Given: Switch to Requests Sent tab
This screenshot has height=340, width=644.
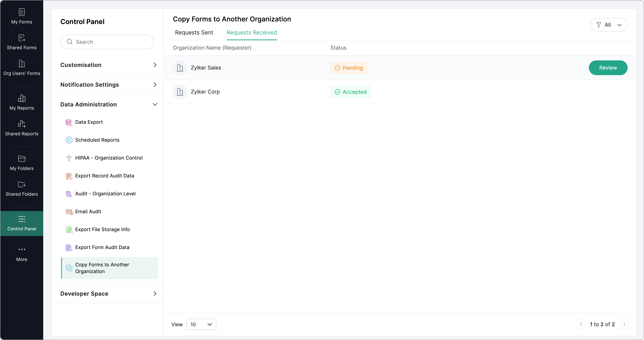Looking at the screenshot, I should pos(194,32).
